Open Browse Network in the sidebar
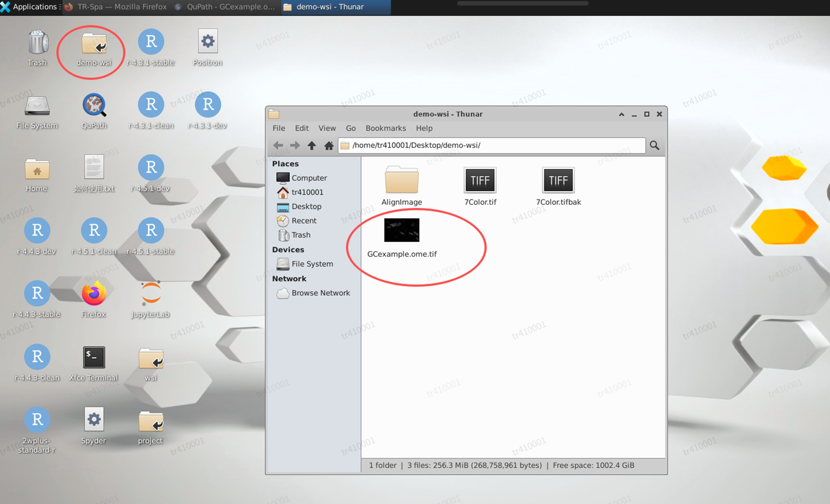 pyautogui.click(x=320, y=293)
